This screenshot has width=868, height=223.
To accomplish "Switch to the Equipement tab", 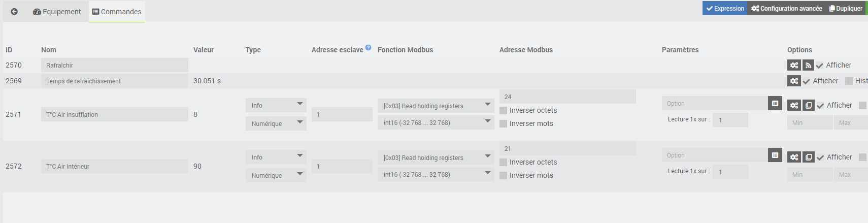I will click(x=57, y=12).
